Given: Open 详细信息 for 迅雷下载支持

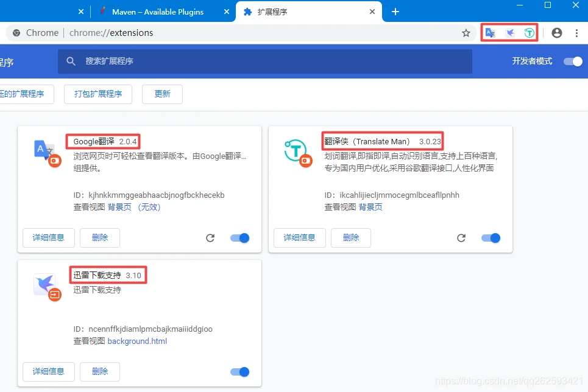Looking at the screenshot, I should 49,372.
